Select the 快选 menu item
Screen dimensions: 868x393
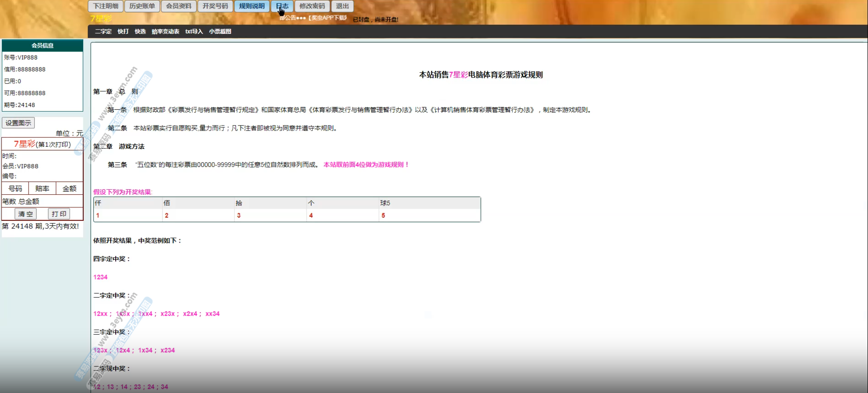tap(140, 32)
